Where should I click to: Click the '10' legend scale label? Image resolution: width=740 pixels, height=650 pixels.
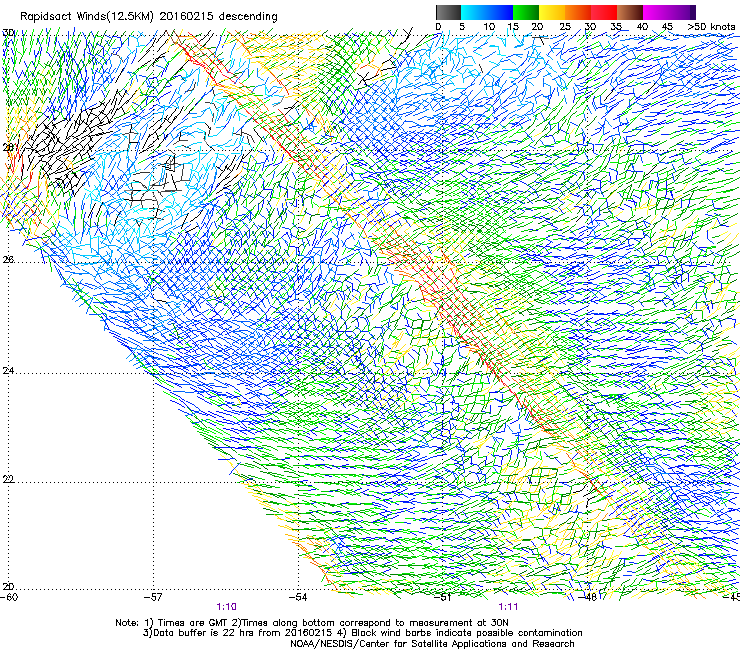(x=489, y=26)
